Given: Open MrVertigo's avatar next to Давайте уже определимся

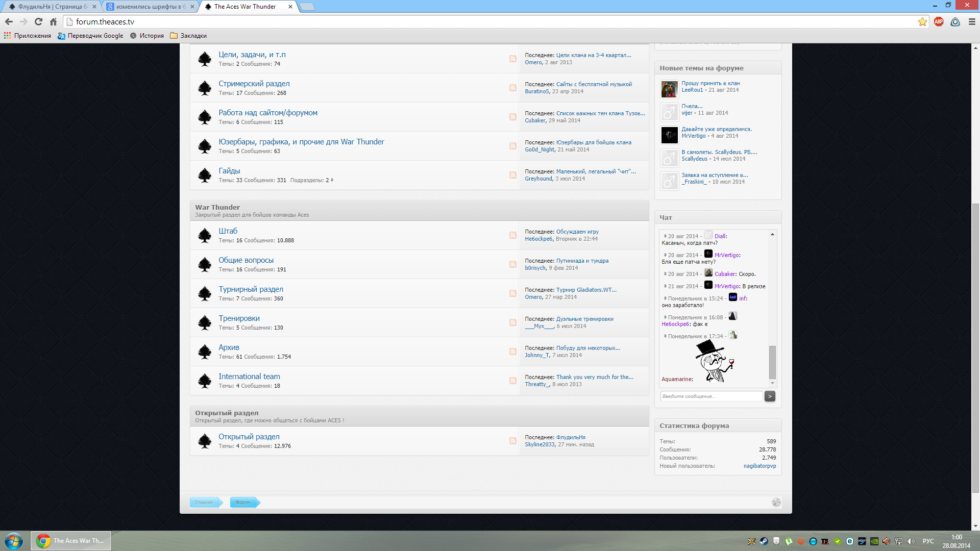Looking at the screenshot, I should pyautogui.click(x=669, y=135).
